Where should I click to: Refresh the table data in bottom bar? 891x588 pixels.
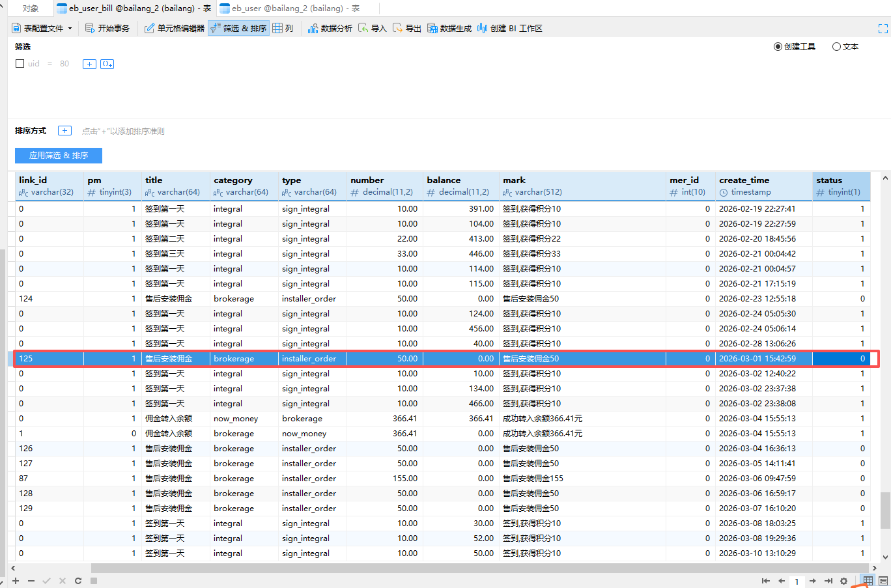[78, 581]
